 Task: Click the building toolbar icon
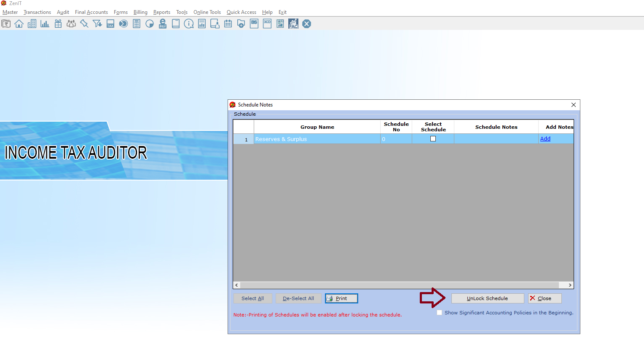(32, 24)
